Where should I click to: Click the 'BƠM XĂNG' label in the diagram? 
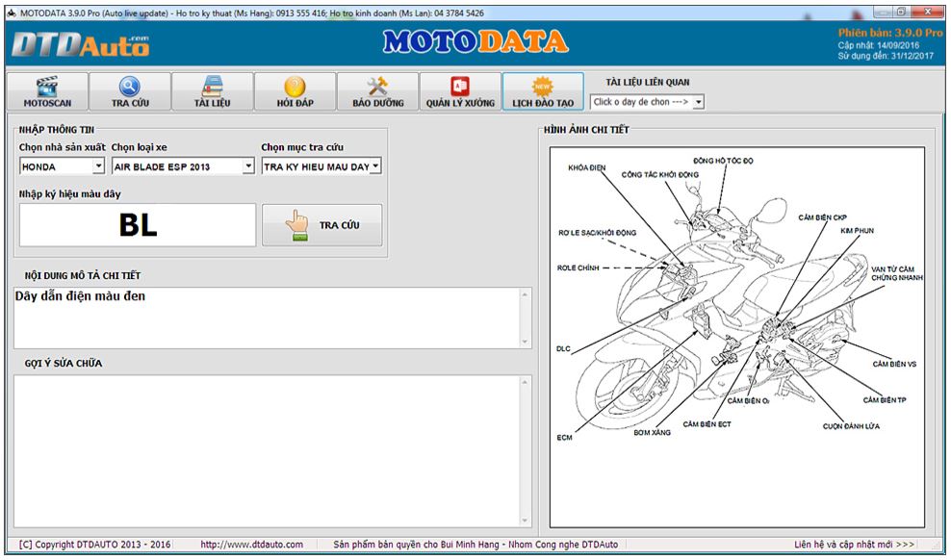[652, 433]
